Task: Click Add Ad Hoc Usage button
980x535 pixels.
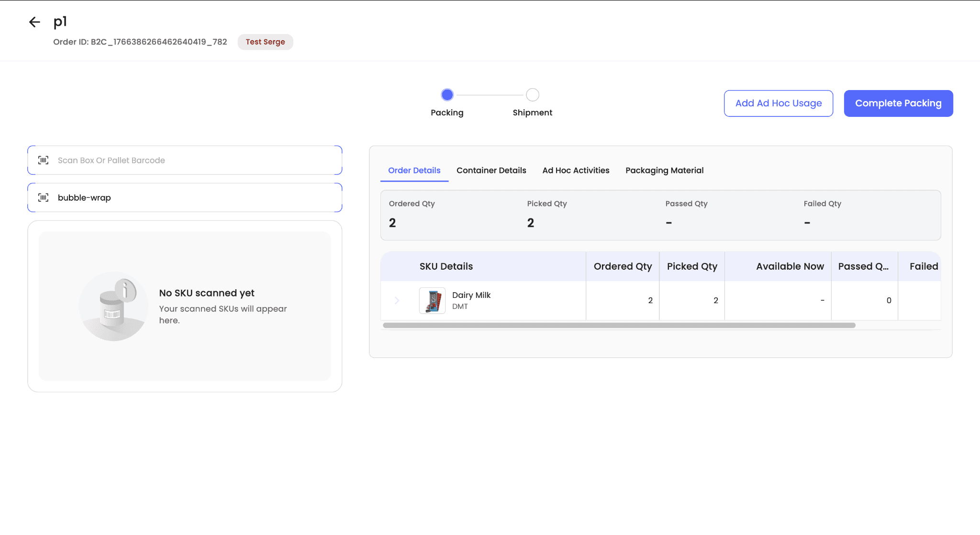Action: (x=778, y=103)
